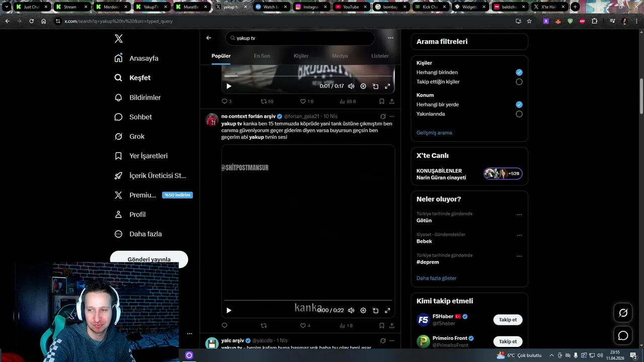Open Sohbet messages
The width and height of the screenshot is (644, 362).
tap(133, 117)
